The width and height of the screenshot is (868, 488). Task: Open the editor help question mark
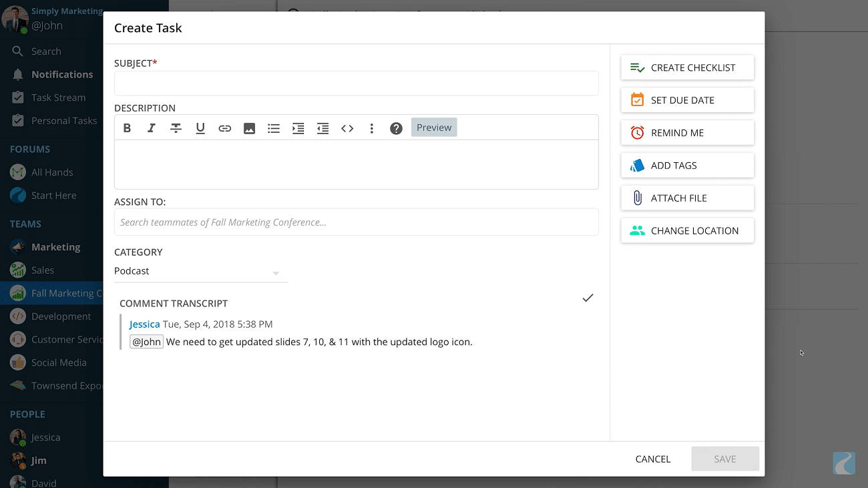pyautogui.click(x=396, y=128)
